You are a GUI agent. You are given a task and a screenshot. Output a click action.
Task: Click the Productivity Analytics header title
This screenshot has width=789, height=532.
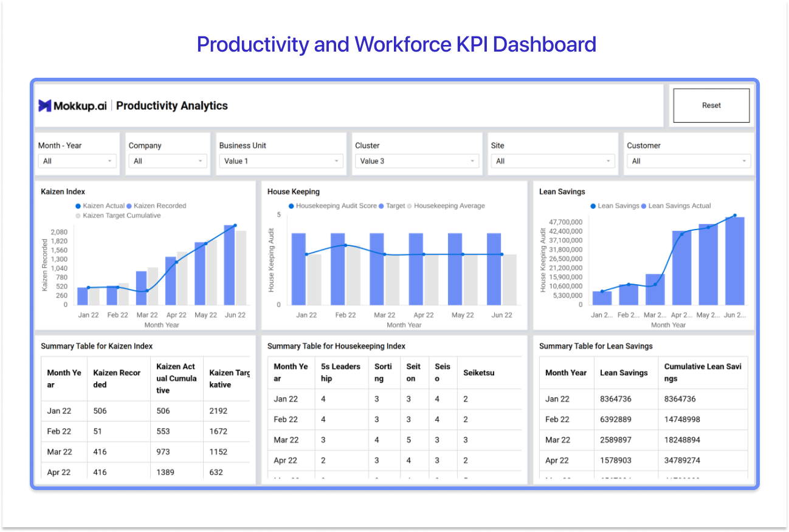click(172, 106)
